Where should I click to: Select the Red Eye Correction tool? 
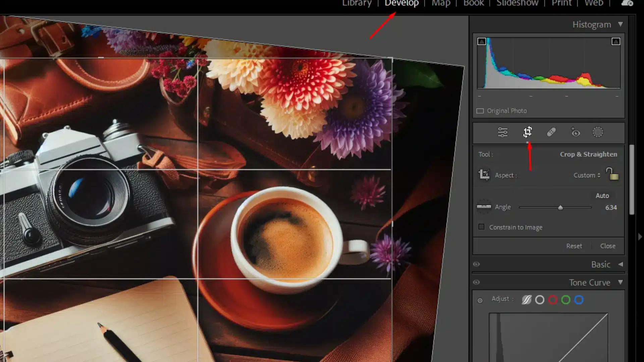(576, 132)
